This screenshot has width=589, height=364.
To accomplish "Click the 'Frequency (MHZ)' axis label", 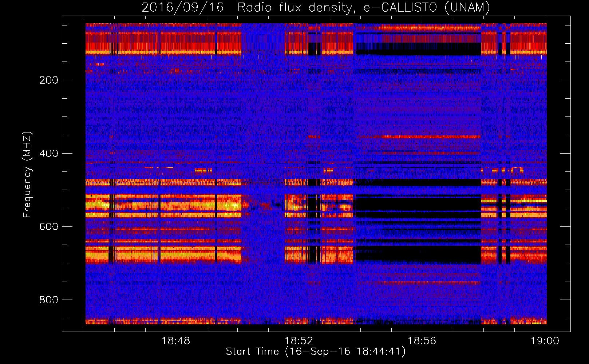I will [27, 175].
